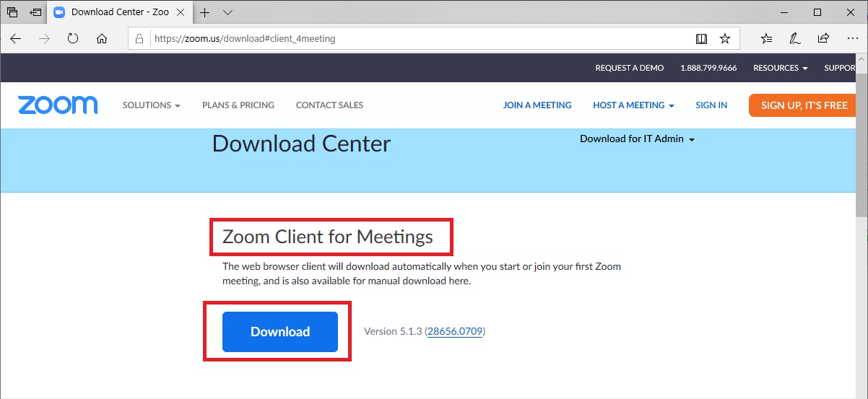Click the scrollbar up arrow
This screenshot has height=399, width=868.
(x=862, y=61)
